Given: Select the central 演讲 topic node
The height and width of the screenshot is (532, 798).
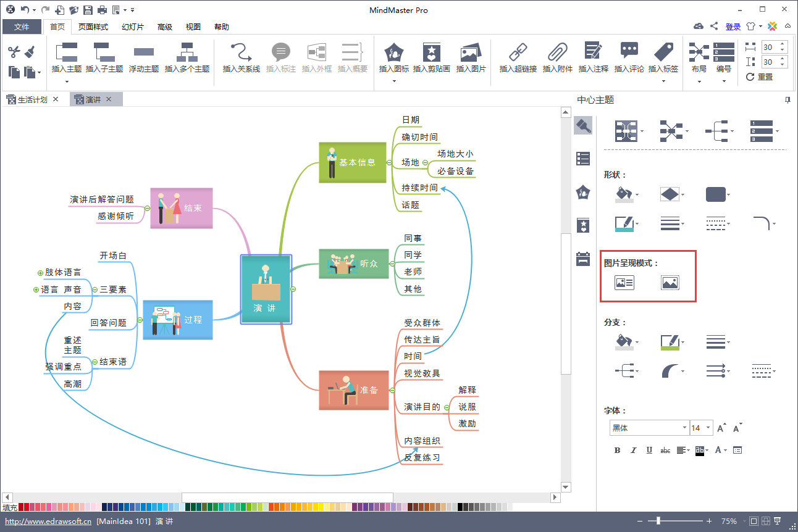Looking at the screenshot, I should [266, 289].
